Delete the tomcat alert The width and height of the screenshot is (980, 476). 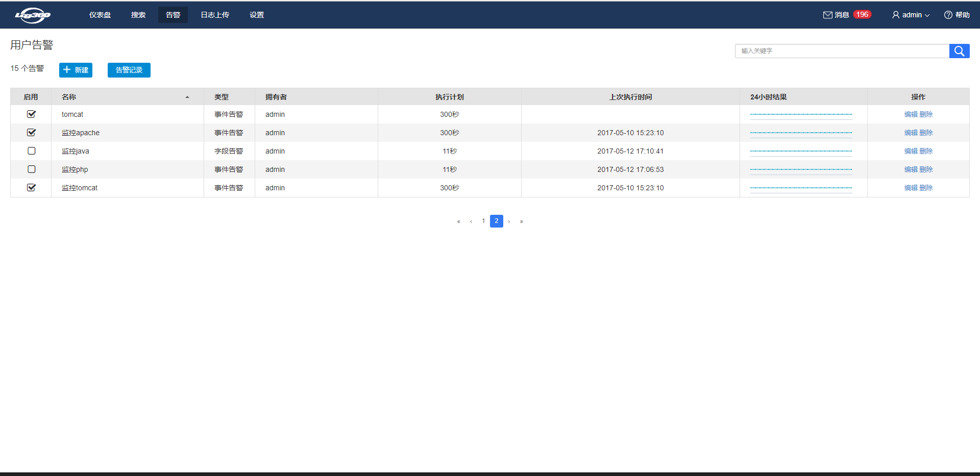pyautogui.click(x=926, y=114)
